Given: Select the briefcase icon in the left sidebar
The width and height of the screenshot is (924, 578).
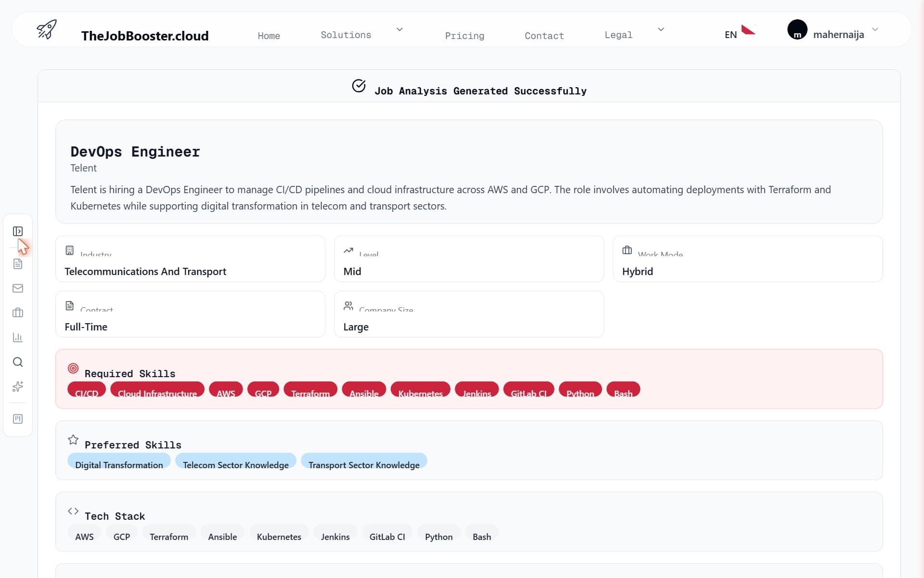Looking at the screenshot, I should [18, 313].
